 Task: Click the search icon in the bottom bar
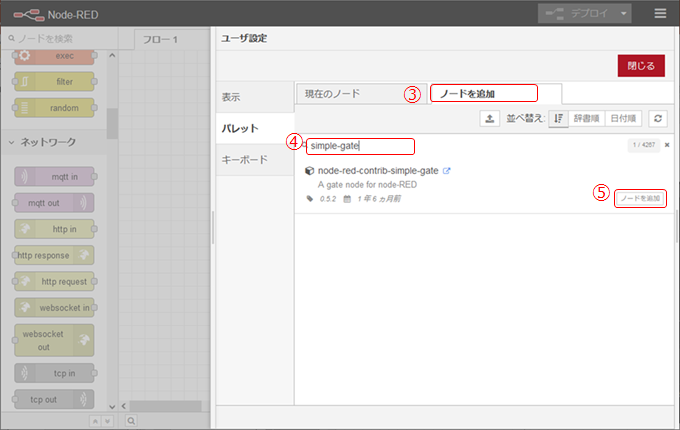(132, 421)
